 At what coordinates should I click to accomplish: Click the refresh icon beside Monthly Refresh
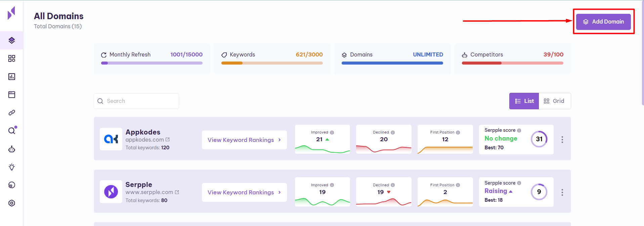pos(104,55)
